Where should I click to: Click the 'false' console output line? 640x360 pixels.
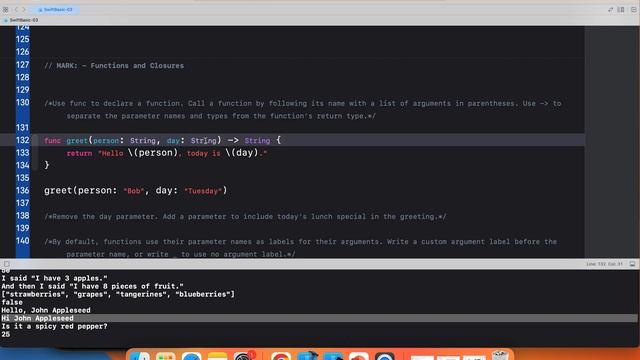tap(12, 302)
